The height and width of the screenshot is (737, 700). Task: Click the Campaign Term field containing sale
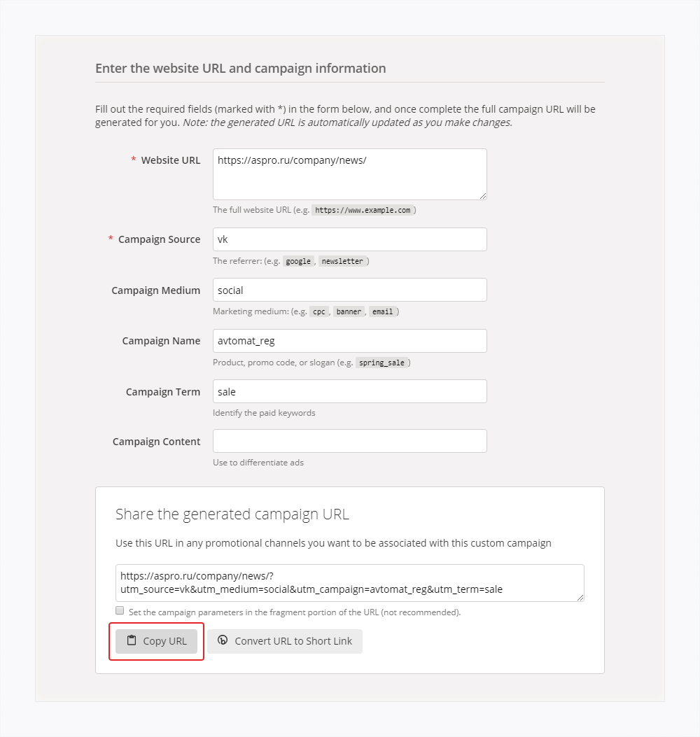[349, 391]
